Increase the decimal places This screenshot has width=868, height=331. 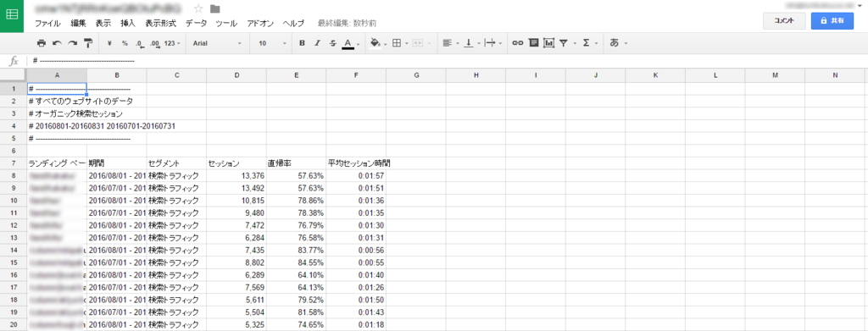[x=155, y=43]
